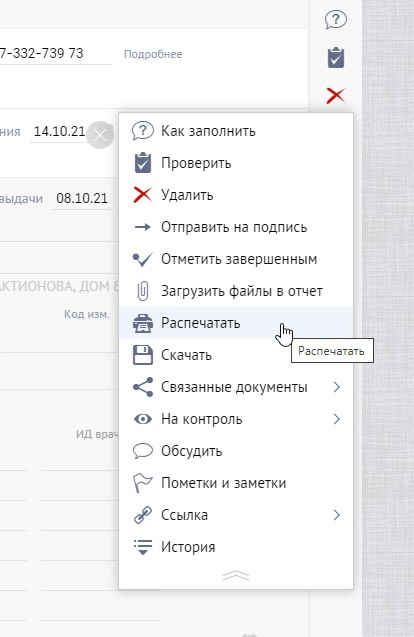Choose Проверить from the menu
This screenshot has height=637, width=414.
click(x=236, y=163)
